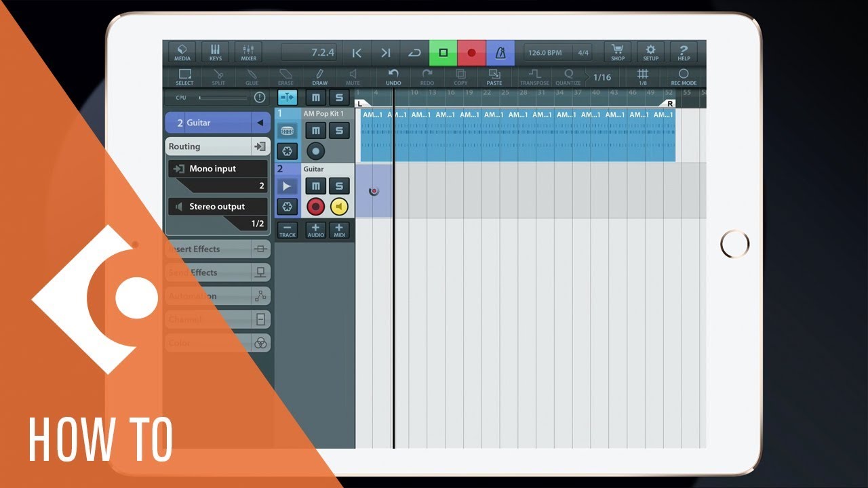Open the 126.0 BPM tempo setting

pyautogui.click(x=545, y=53)
